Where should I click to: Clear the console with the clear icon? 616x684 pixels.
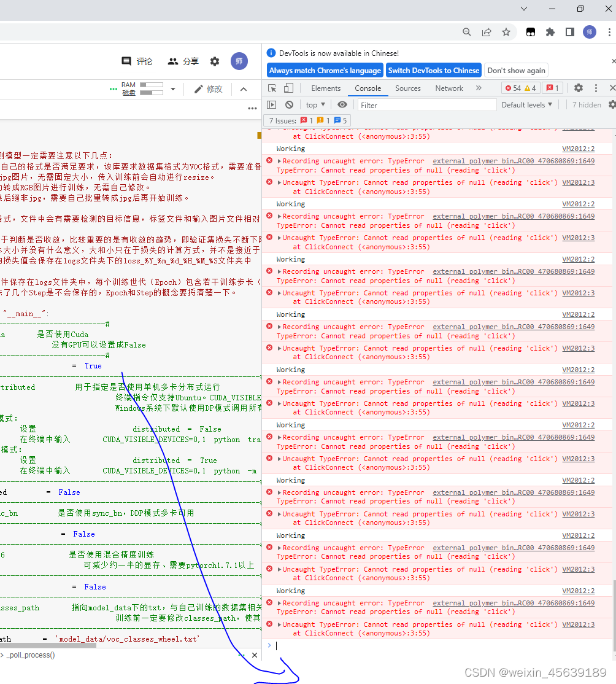289,104
